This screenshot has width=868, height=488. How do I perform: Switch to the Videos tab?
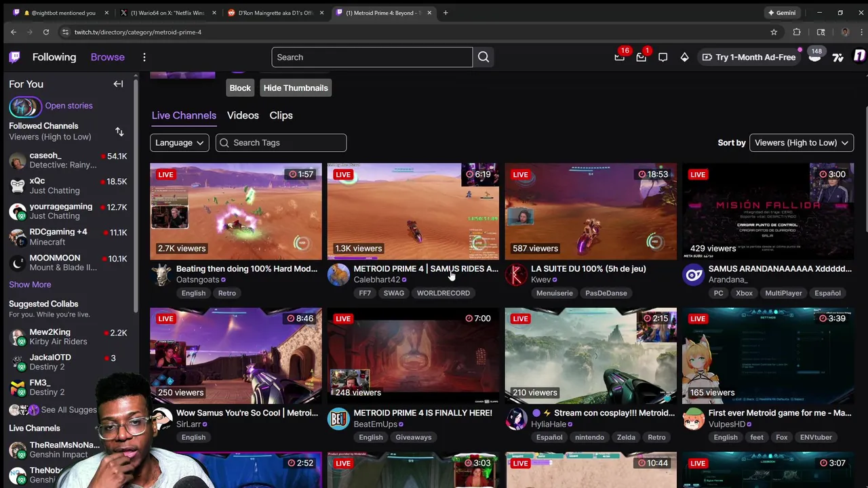243,115
